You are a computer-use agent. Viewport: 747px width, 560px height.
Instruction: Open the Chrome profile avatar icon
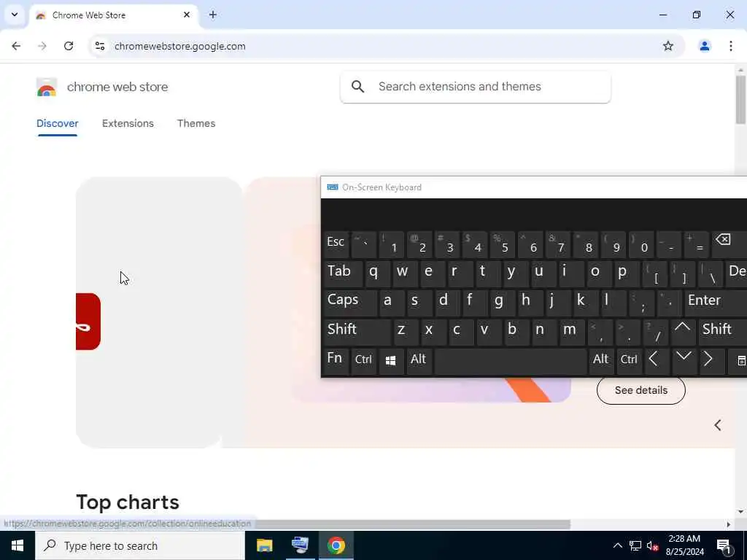point(704,46)
